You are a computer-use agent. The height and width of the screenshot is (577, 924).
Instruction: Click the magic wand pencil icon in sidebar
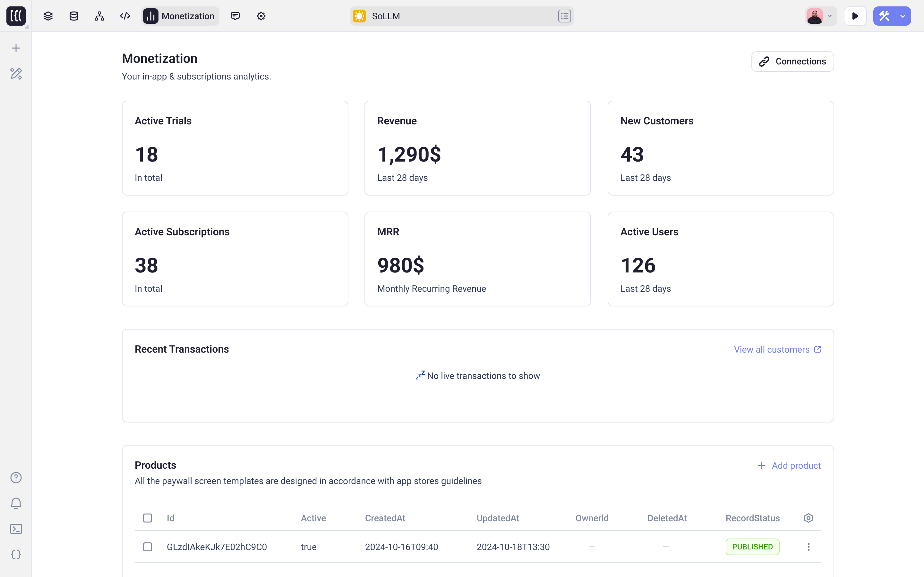point(16,74)
